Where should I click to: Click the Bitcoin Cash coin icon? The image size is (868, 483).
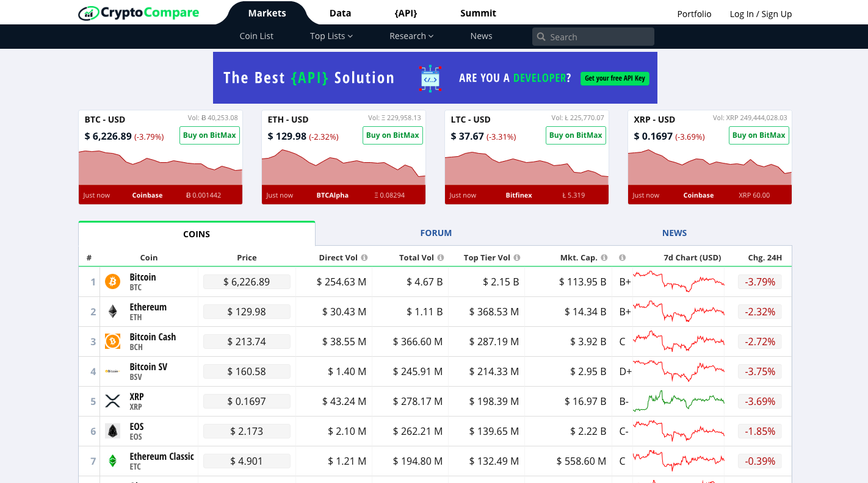point(112,342)
